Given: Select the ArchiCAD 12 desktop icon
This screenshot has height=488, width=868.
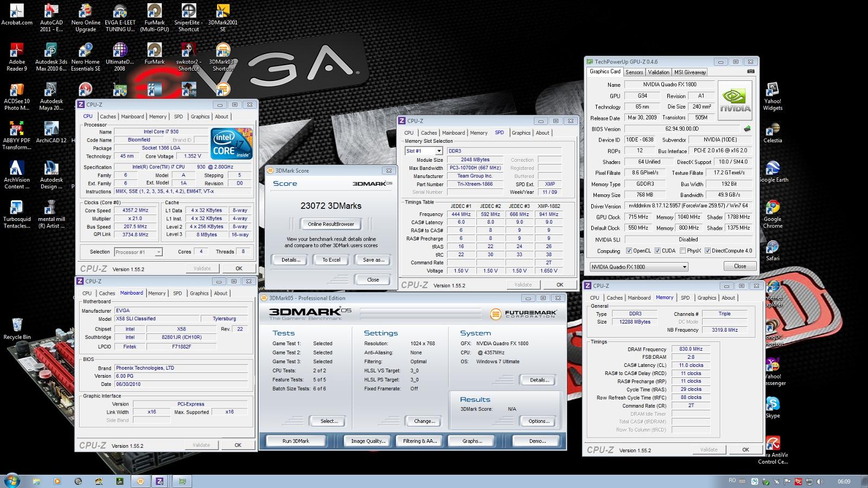Looking at the screenshot, I should pos(52,132).
